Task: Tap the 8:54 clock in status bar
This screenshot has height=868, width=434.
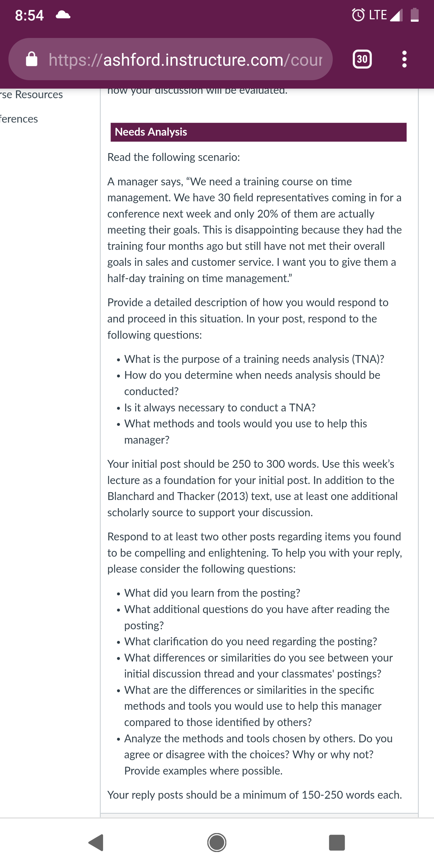Action: click(29, 15)
